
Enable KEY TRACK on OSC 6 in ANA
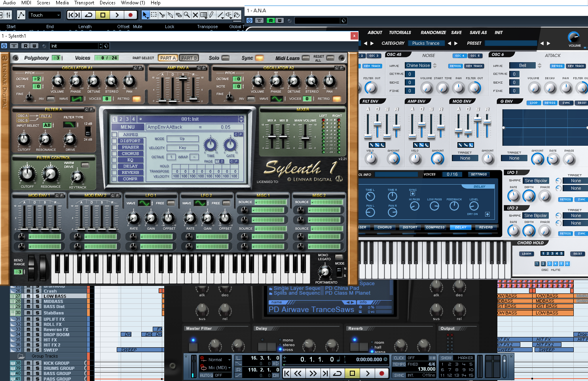point(576,66)
